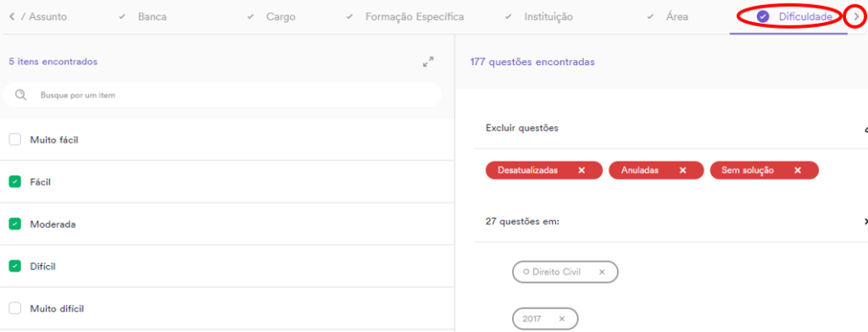
Task: Click the Dificuldade tab check icon
Action: pos(762,17)
